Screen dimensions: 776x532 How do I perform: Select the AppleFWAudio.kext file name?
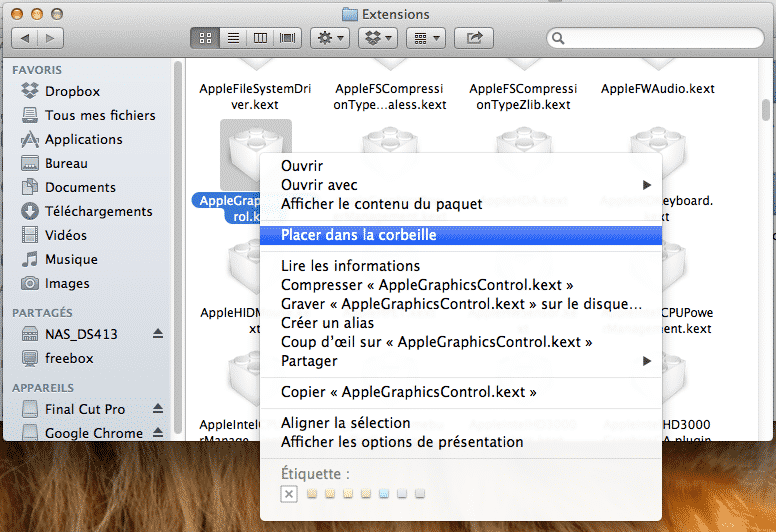[x=658, y=89]
